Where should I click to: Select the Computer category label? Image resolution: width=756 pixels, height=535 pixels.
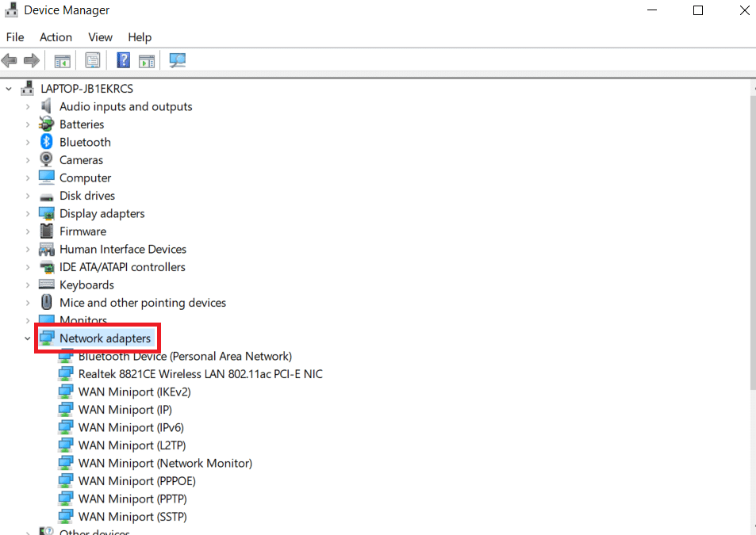pos(86,178)
